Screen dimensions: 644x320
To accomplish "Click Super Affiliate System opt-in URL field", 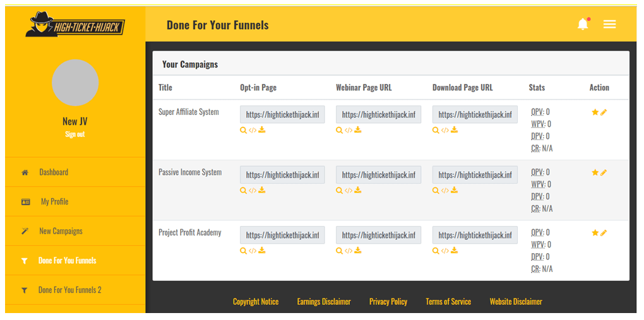I will (x=283, y=115).
